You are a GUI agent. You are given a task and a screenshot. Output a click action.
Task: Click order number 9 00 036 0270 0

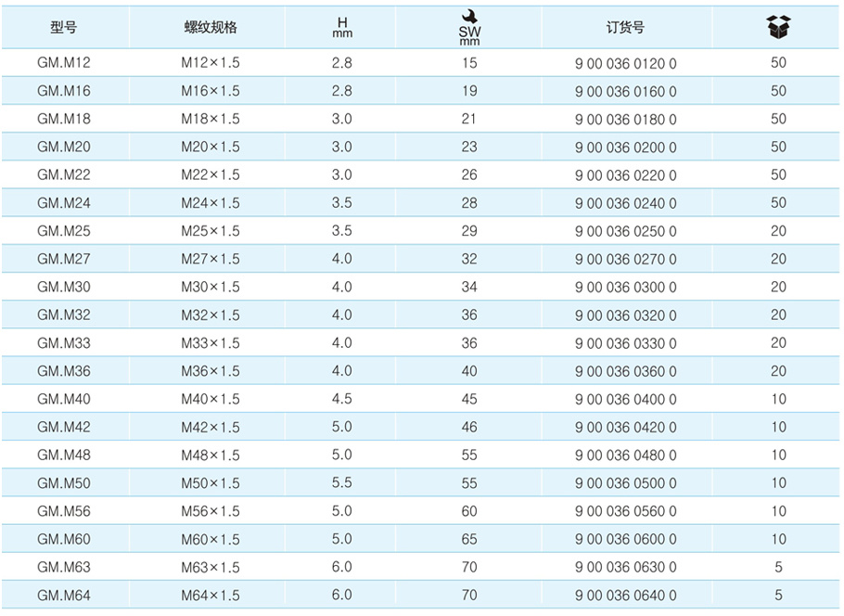pos(625,260)
